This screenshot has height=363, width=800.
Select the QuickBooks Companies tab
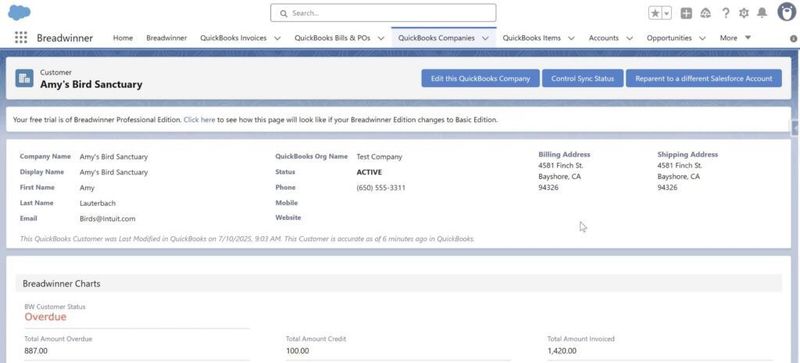pyautogui.click(x=436, y=38)
